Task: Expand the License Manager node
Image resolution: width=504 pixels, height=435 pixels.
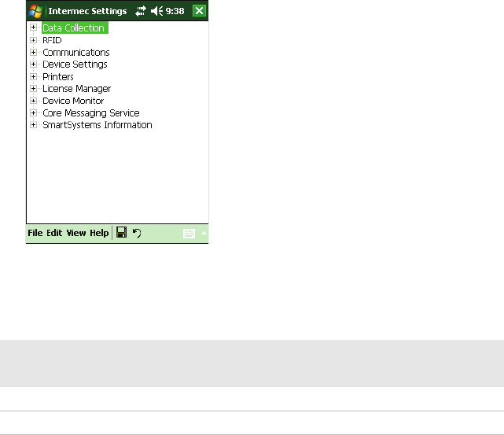Action: pos(34,88)
